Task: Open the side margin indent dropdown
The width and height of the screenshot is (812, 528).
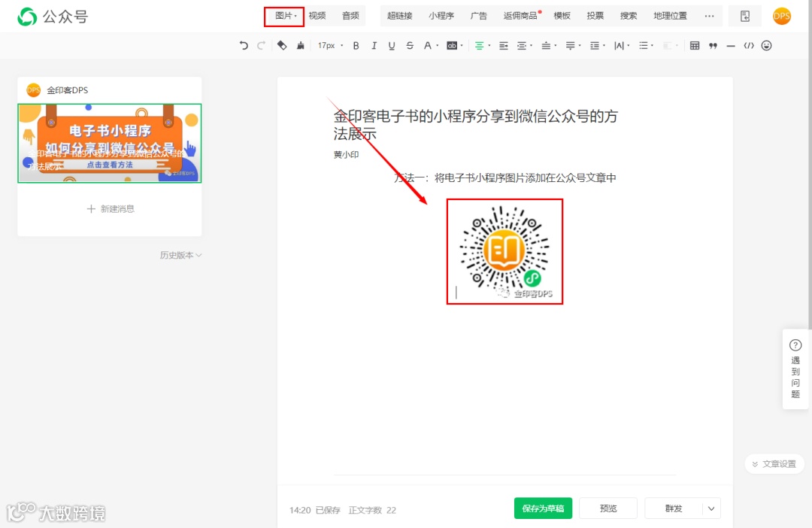Action: pos(525,46)
